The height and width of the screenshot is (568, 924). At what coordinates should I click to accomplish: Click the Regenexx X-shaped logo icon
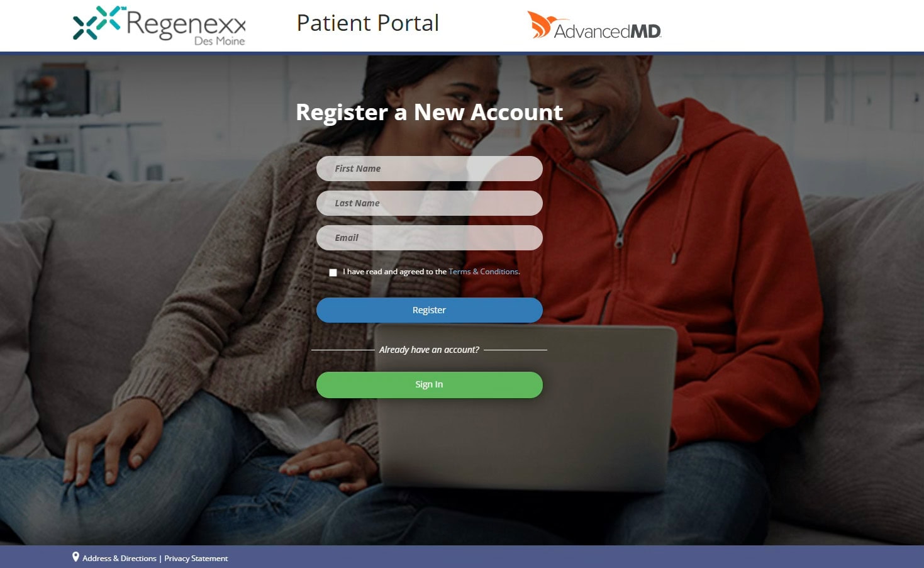[x=97, y=23]
